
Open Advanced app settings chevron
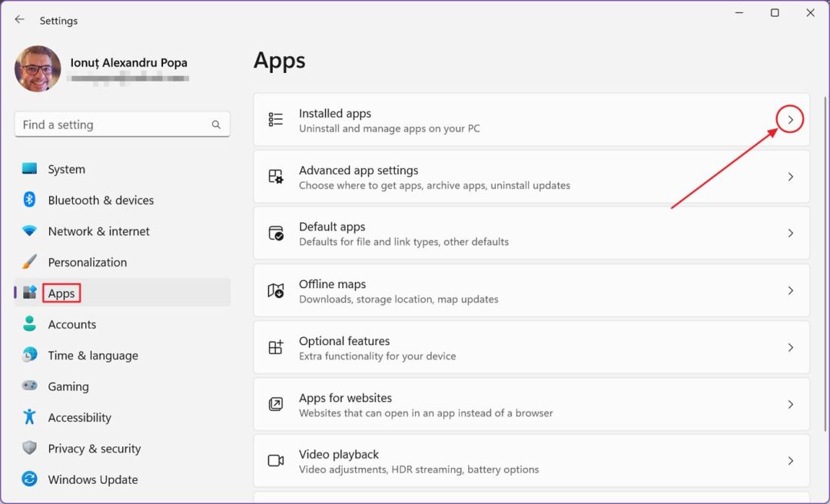click(790, 176)
